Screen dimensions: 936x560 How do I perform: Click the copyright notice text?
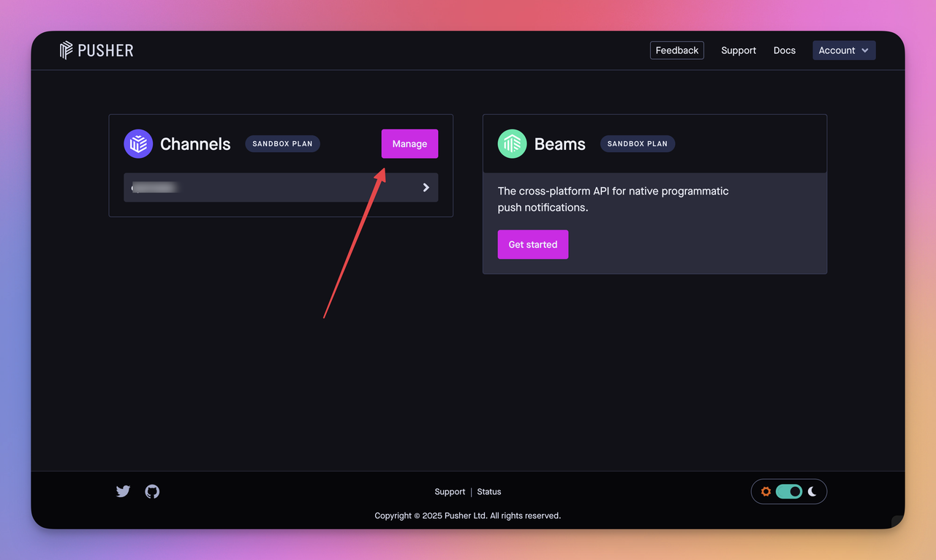[468, 515]
